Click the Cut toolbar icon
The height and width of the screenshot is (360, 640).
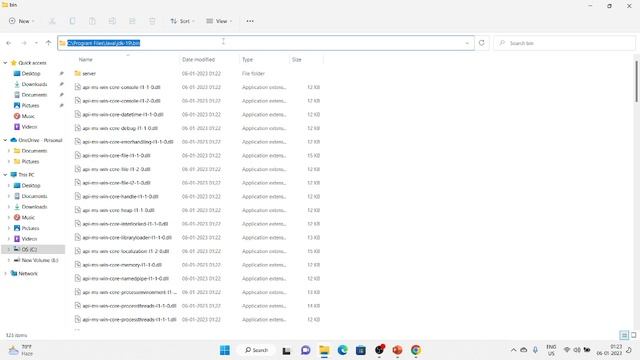pyautogui.click(x=52, y=21)
